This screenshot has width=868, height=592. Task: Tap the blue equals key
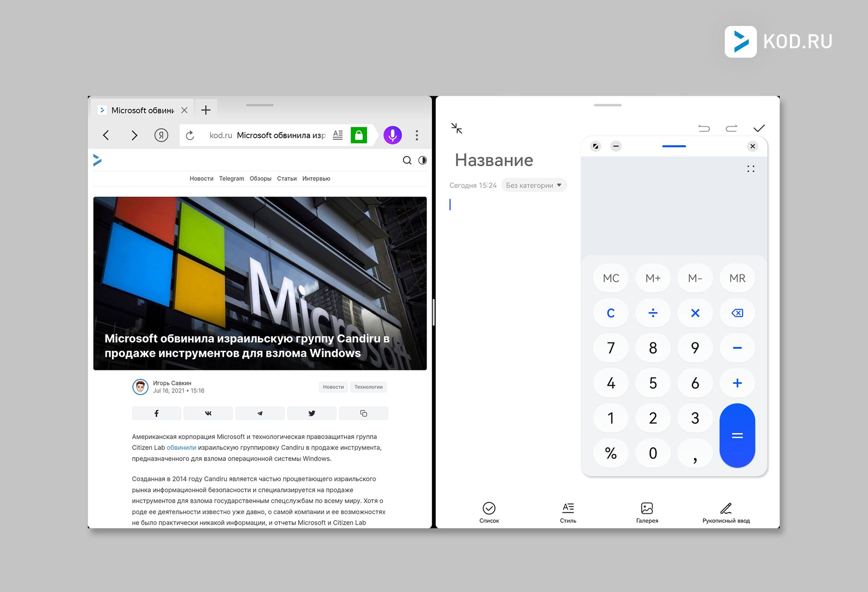tap(737, 435)
